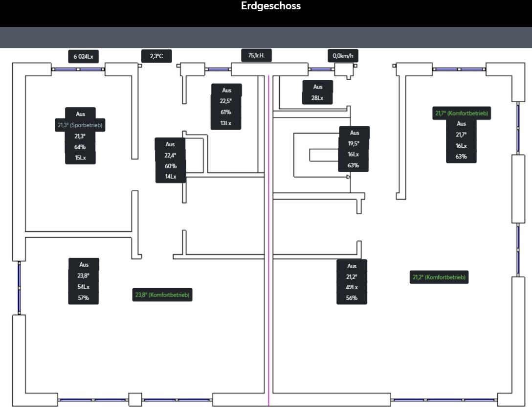This screenshot has height=412, width=532.
Task: Select the 64% humidity value
Action: point(80,147)
